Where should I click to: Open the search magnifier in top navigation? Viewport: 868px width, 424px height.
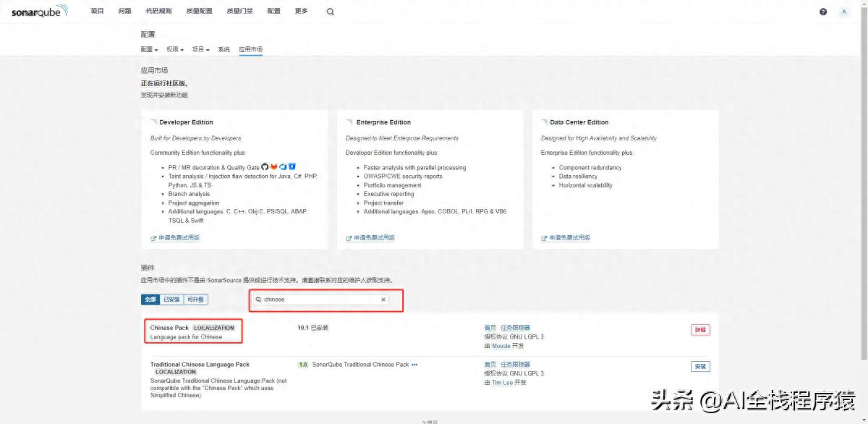click(331, 12)
